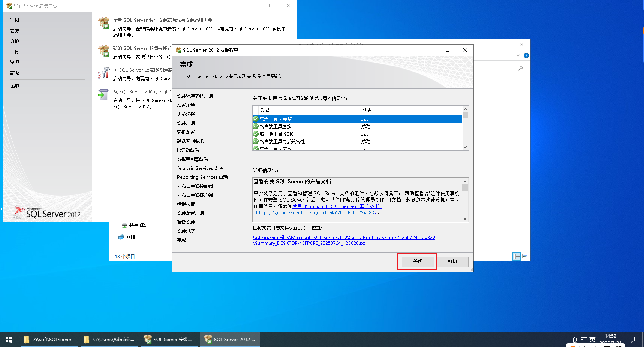Maximize the SQL Server 2012 安装程序 window

tap(448, 50)
